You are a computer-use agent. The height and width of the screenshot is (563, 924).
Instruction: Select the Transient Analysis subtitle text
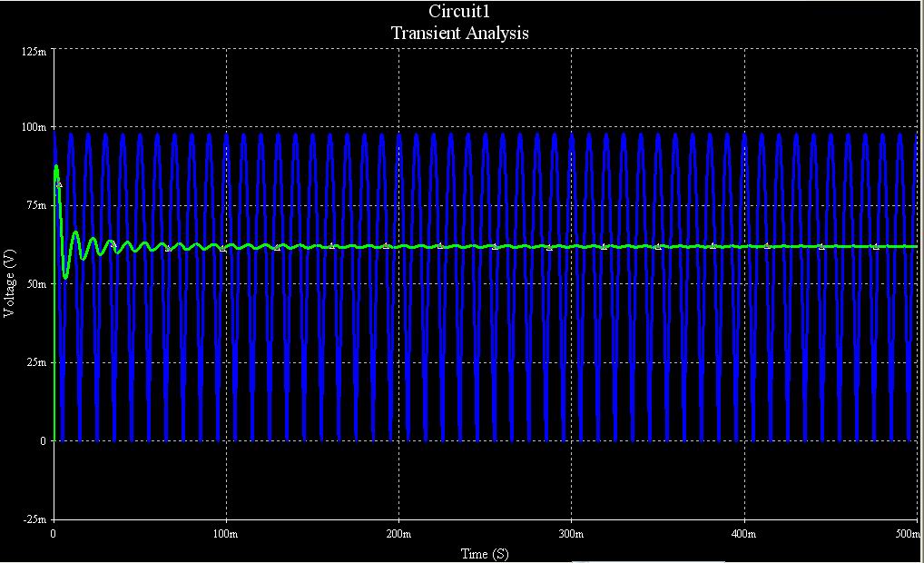tap(459, 33)
